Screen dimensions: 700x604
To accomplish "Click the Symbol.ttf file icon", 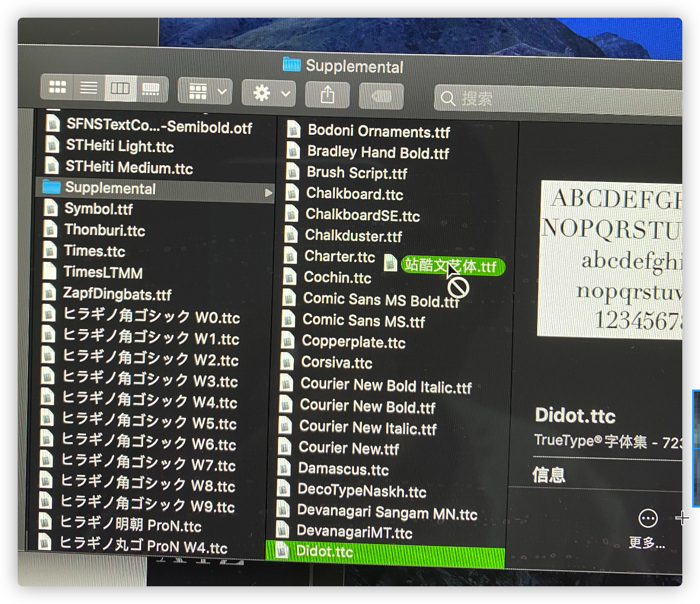I will [x=51, y=208].
